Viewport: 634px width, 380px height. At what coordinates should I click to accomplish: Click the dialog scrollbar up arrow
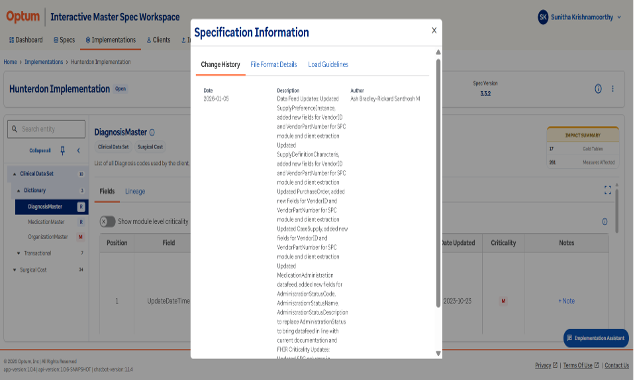point(438,52)
